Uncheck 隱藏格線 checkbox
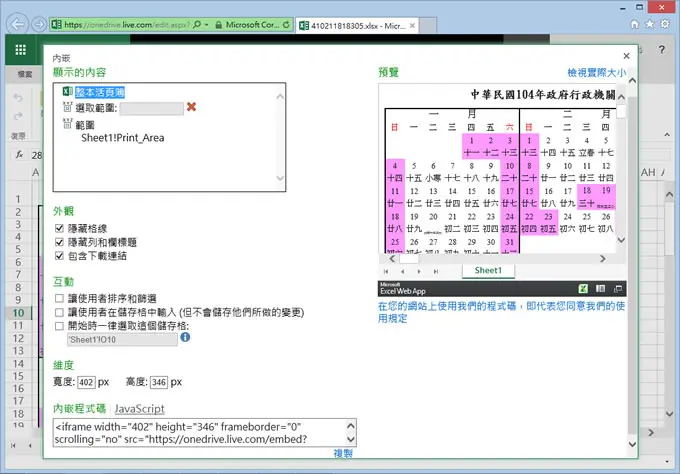Image resolution: width=680 pixels, height=474 pixels. [59, 228]
